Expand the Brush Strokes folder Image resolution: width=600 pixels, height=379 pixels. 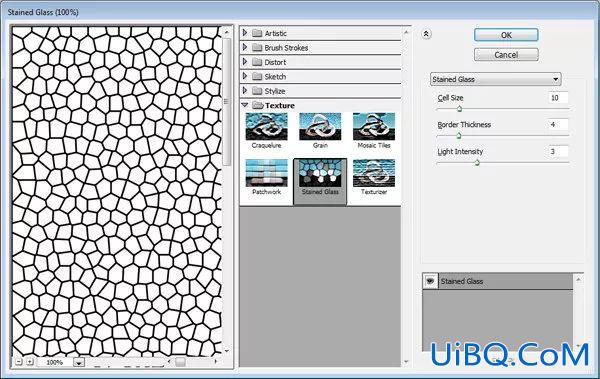pyautogui.click(x=245, y=47)
